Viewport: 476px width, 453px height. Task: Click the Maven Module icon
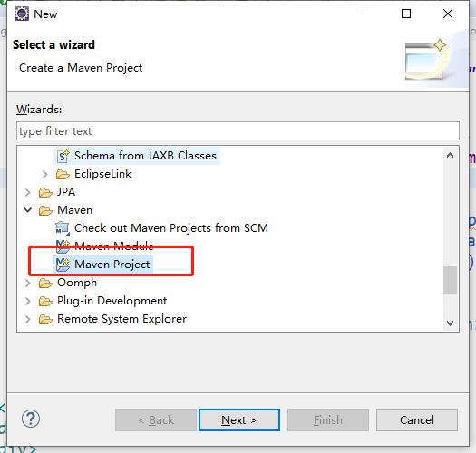[63, 246]
